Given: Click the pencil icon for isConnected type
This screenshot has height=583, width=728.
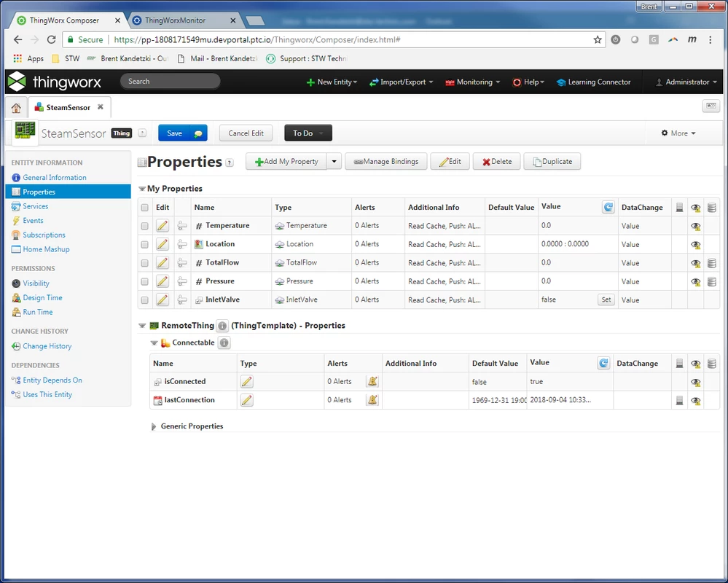Looking at the screenshot, I should tap(246, 382).
